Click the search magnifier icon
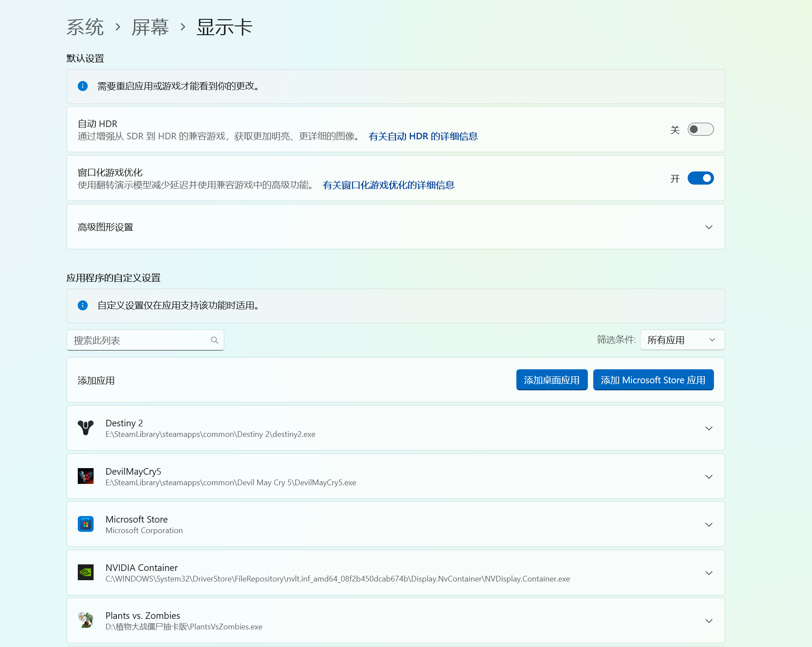 tap(214, 340)
